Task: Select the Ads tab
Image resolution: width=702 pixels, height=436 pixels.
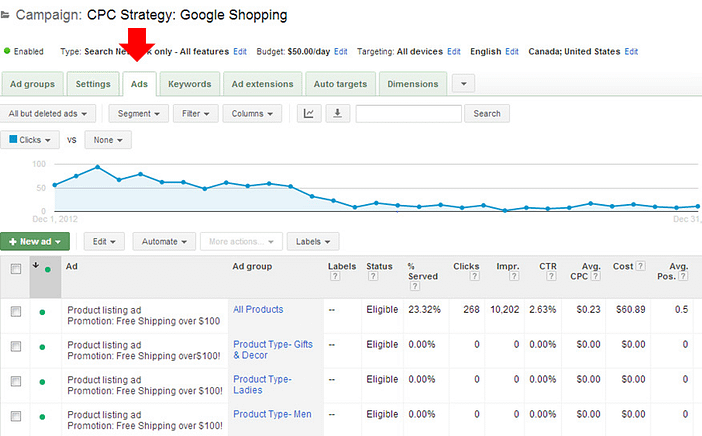Action: (x=139, y=84)
